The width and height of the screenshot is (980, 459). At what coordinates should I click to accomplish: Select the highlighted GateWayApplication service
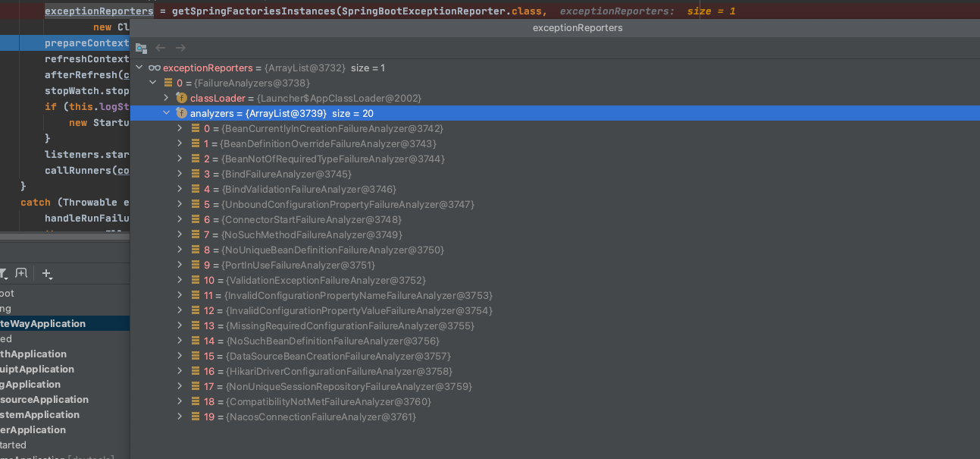[x=45, y=323]
